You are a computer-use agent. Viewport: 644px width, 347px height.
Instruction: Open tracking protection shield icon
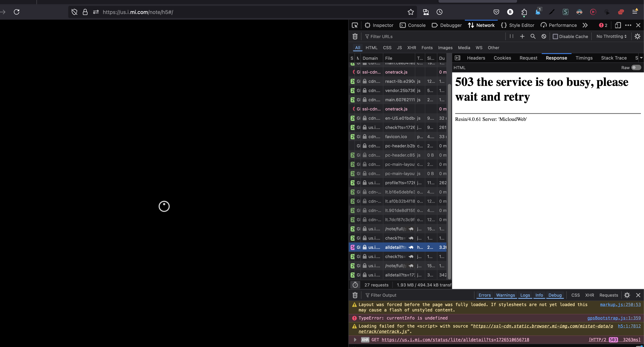[x=74, y=12]
